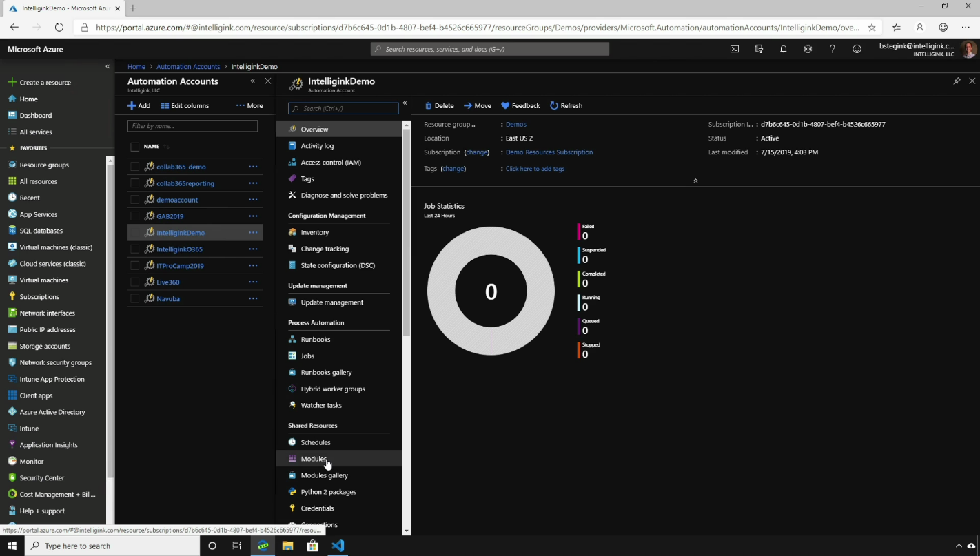The height and width of the screenshot is (556, 980).
Task: Click the Windows Start button
Action: click(x=12, y=546)
